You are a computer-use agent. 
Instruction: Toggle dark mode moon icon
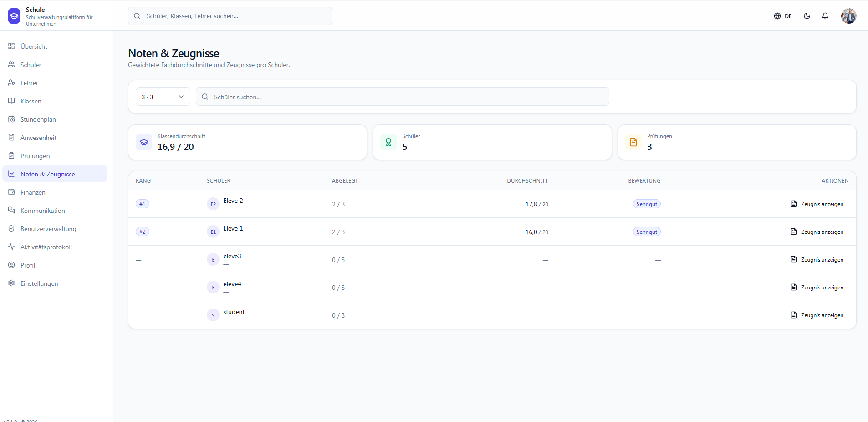807,16
